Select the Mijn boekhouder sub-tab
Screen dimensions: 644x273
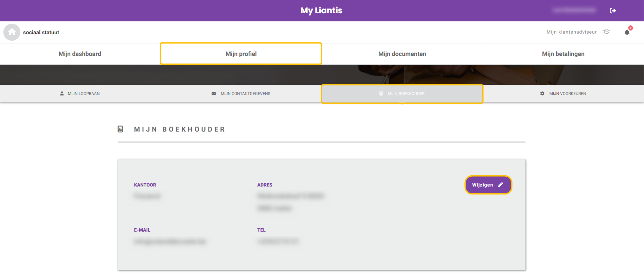point(402,94)
